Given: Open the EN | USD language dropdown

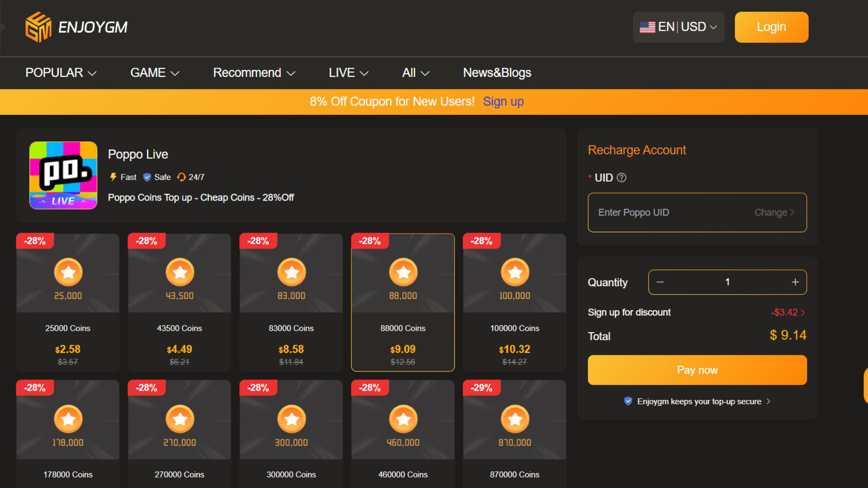Looking at the screenshot, I should pyautogui.click(x=678, y=27).
